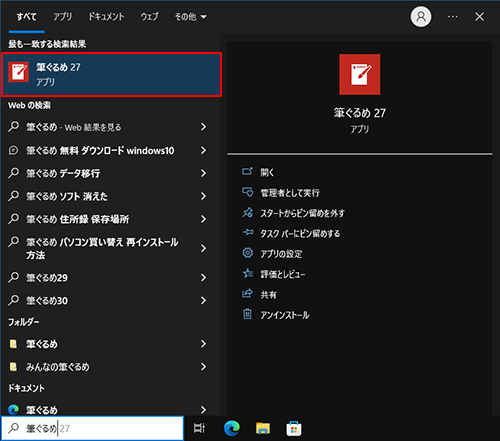Open Microsoft Store from the taskbar
Viewport: 500px width, 441px height.
click(x=294, y=428)
